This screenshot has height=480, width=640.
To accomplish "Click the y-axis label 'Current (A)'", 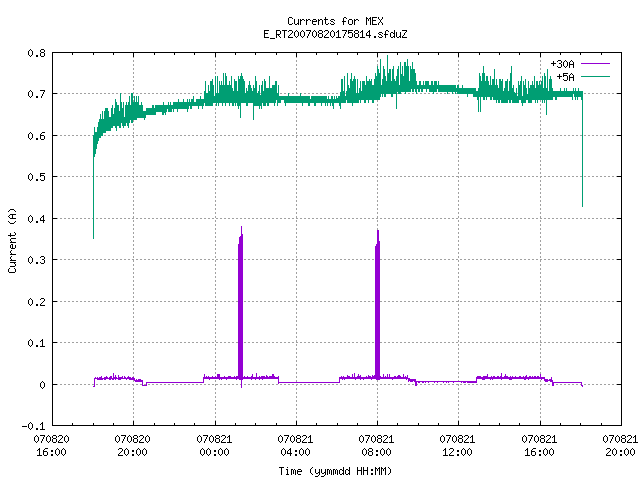I will click(12, 240).
